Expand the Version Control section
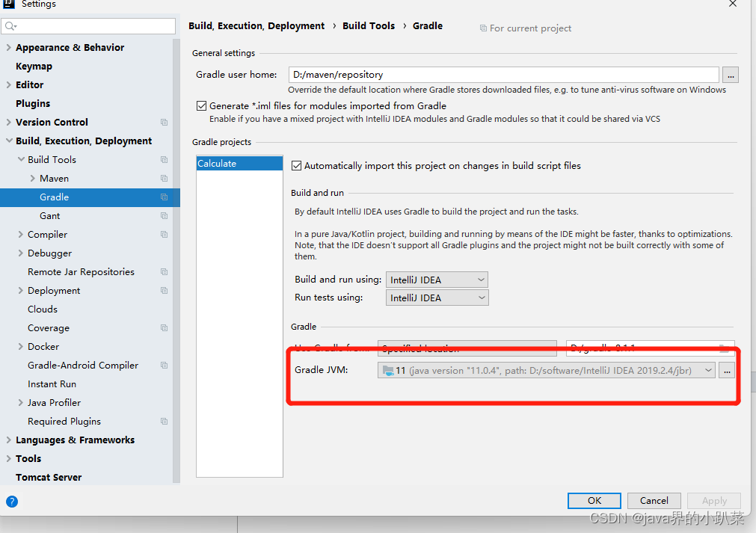The image size is (756, 533). (9, 123)
